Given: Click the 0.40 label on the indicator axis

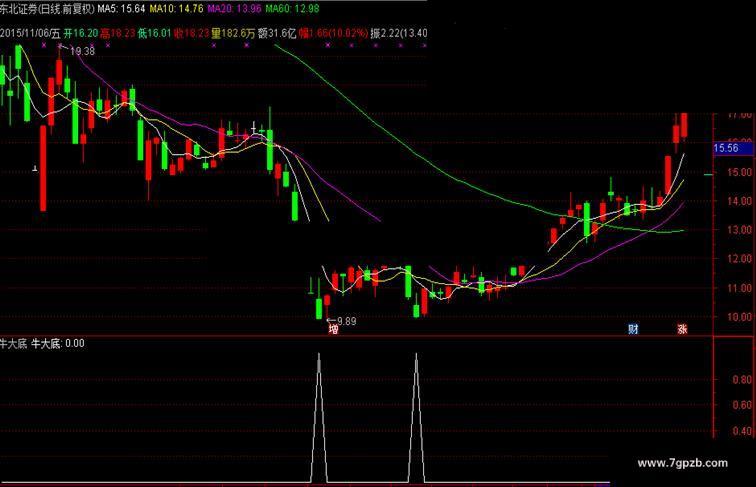Looking at the screenshot, I should (742, 431).
